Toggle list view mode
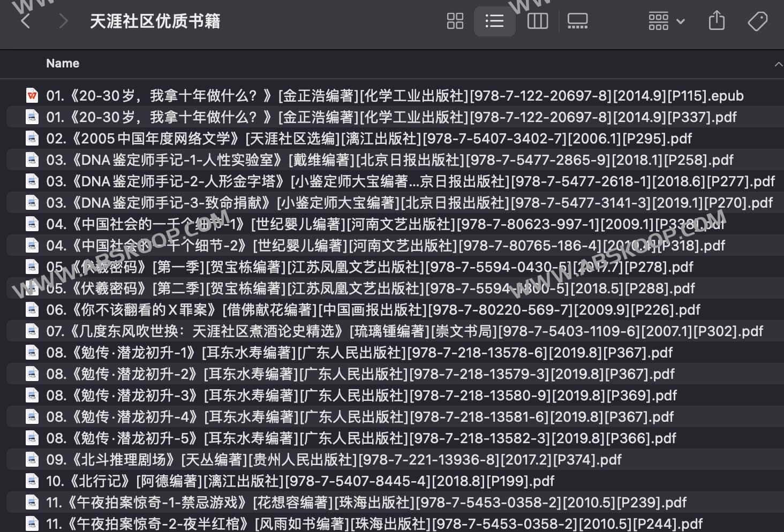Screen dimensions: 784x532 pos(494,21)
